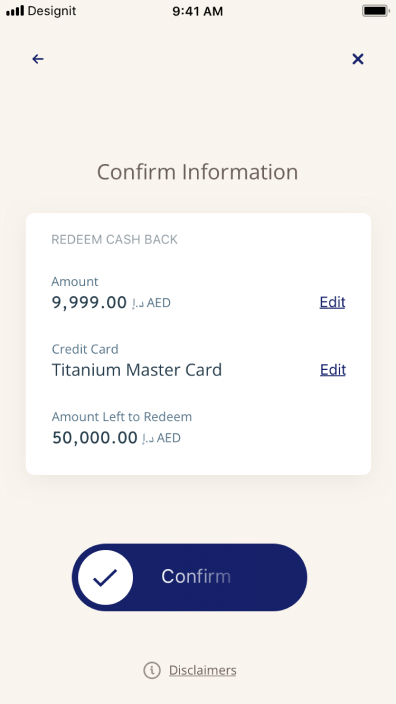This screenshot has height=704, width=396.
Task: Go back with the left arrow icon
Action: pyautogui.click(x=38, y=59)
